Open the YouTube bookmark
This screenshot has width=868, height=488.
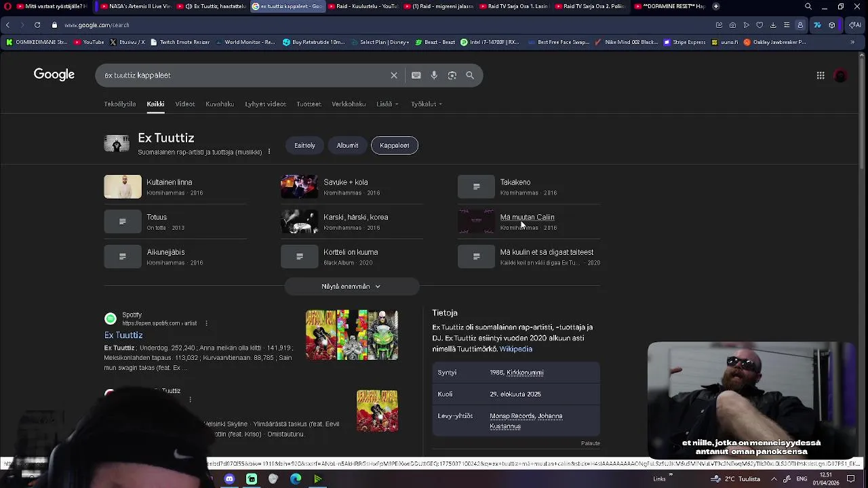coord(89,42)
